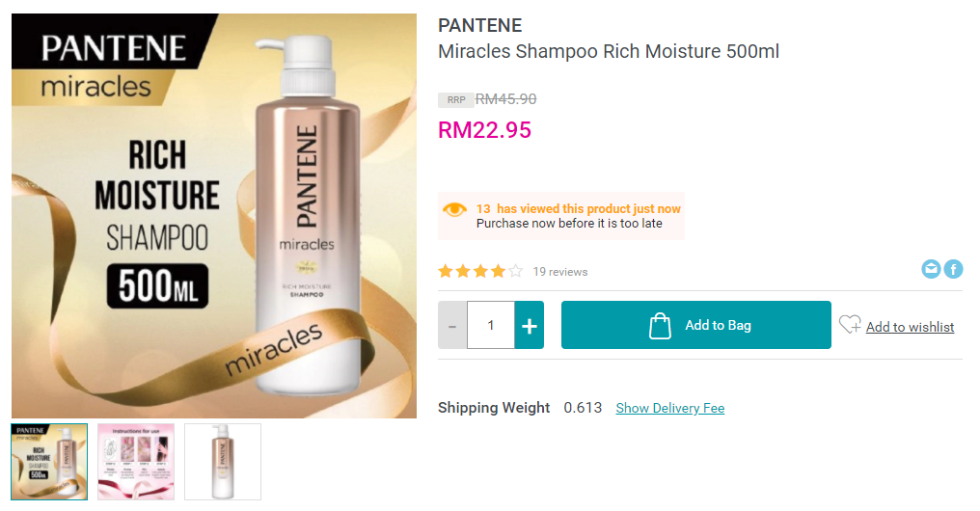Click the large Pantene product image
This screenshot has height=511, width=980.
[214, 216]
